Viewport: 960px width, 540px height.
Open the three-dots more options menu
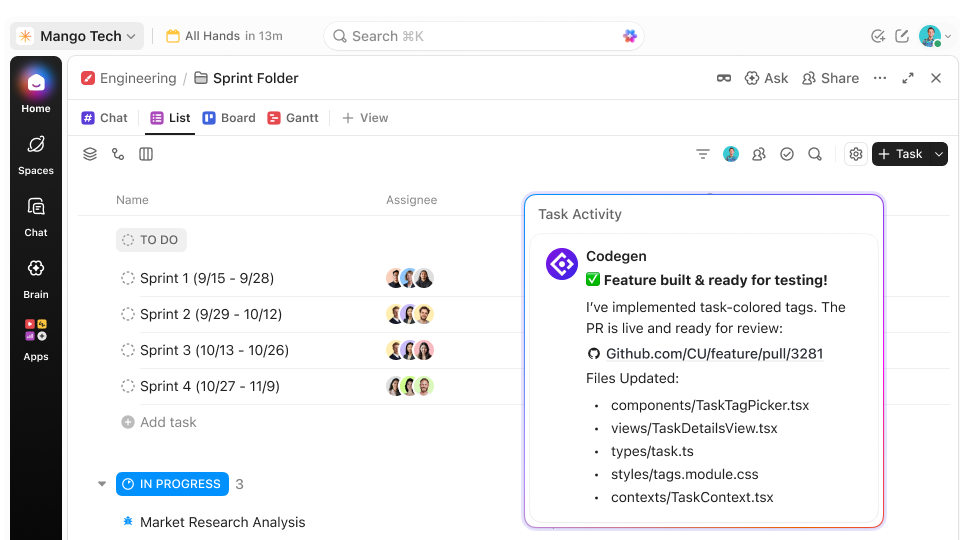pos(880,78)
